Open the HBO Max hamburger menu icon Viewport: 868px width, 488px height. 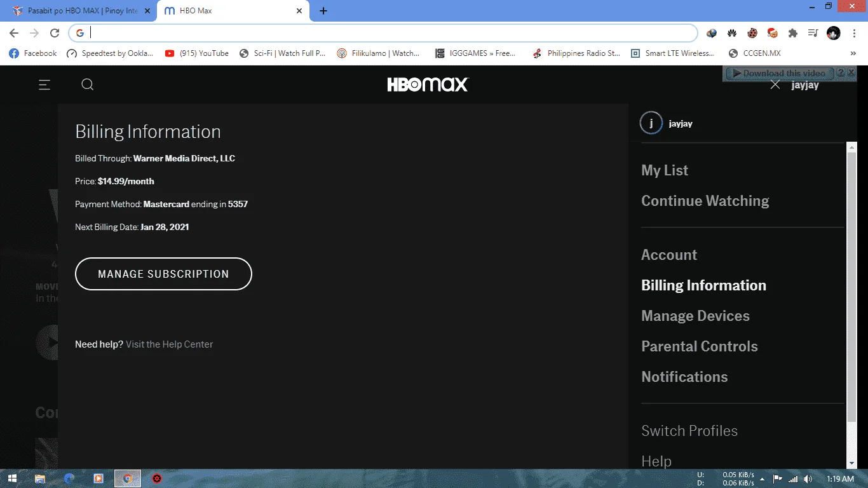(44, 85)
